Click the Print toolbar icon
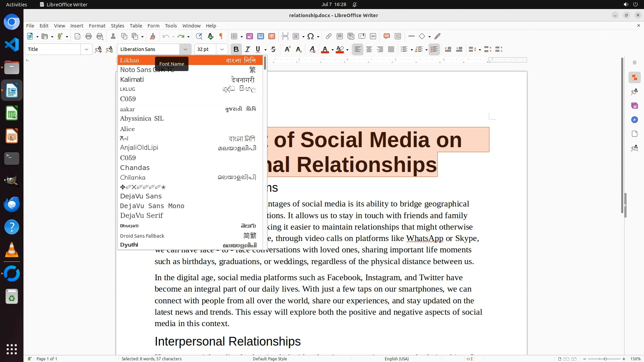This screenshot has width=644, height=362. point(89,36)
